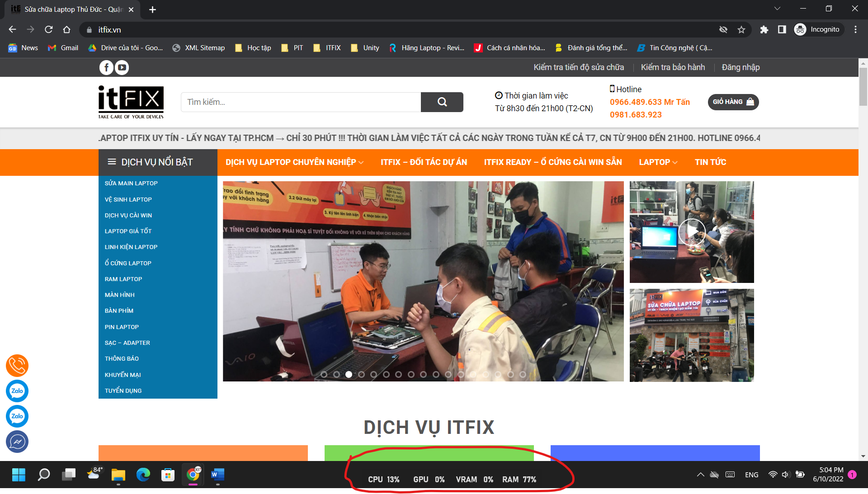Open the Hãng Laptop - Revi... bookmark
This screenshot has height=494, width=868.
[x=426, y=48]
